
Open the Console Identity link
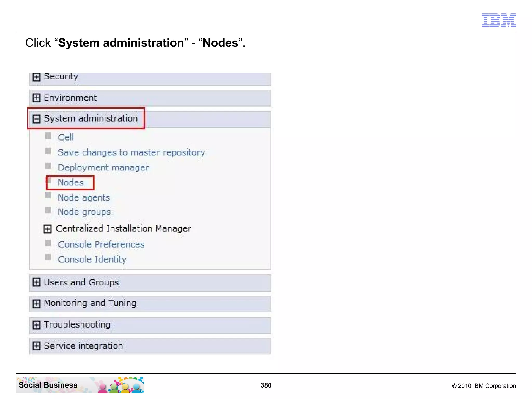pyautogui.click(x=92, y=259)
